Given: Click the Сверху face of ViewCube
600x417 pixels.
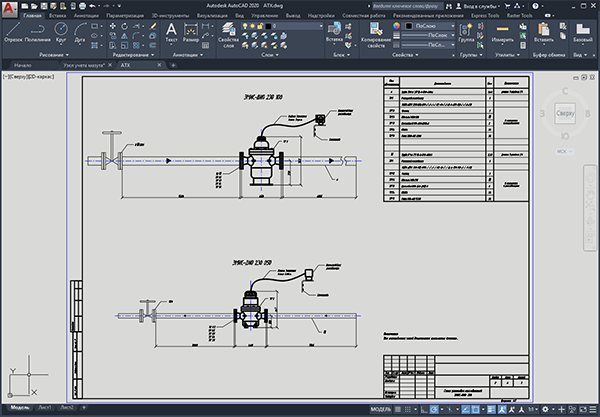Looking at the screenshot, I should 565,113.
